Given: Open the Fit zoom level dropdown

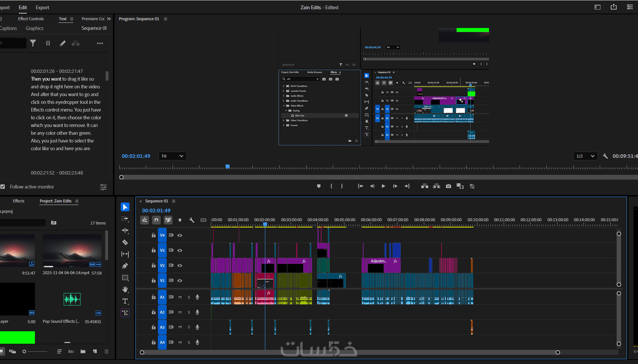Looking at the screenshot, I should (172, 156).
